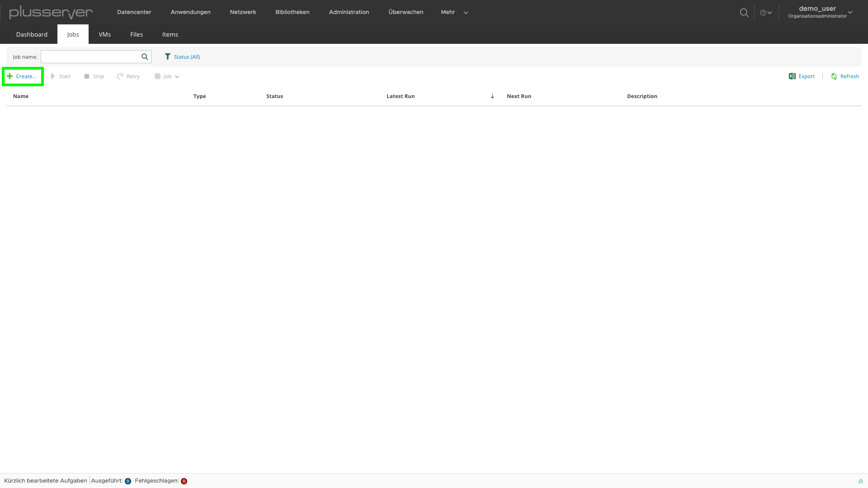Expand the Status filter dropdown

[x=182, y=56]
